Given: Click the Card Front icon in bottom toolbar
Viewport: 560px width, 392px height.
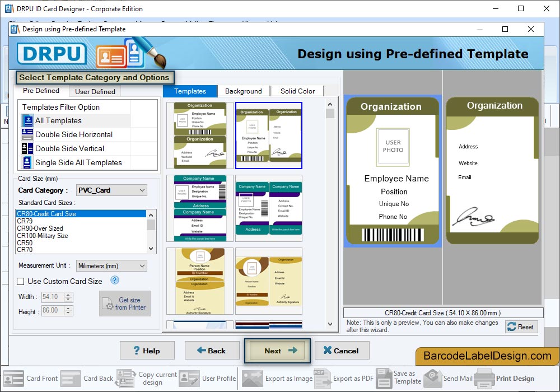Looking at the screenshot, I should tap(13, 379).
